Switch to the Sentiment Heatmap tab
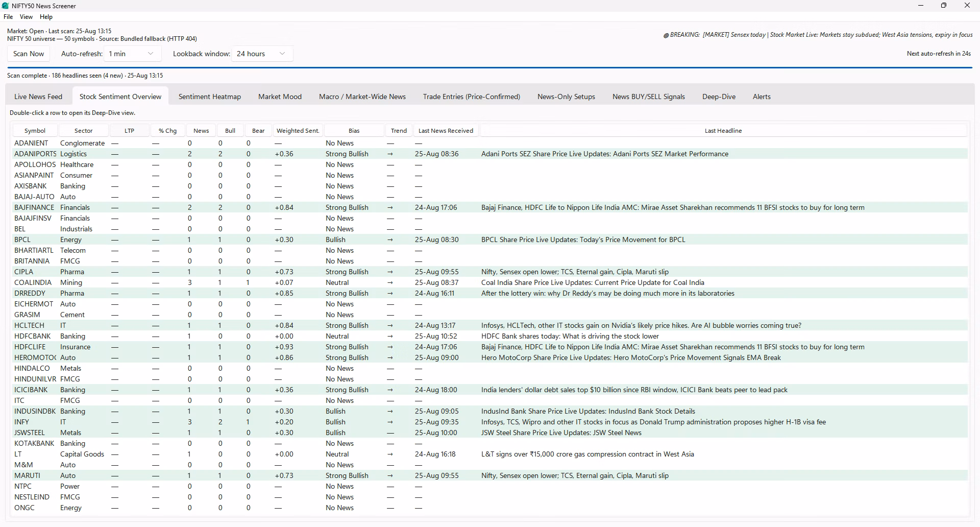This screenshot has height=527, width=980. 210,97
